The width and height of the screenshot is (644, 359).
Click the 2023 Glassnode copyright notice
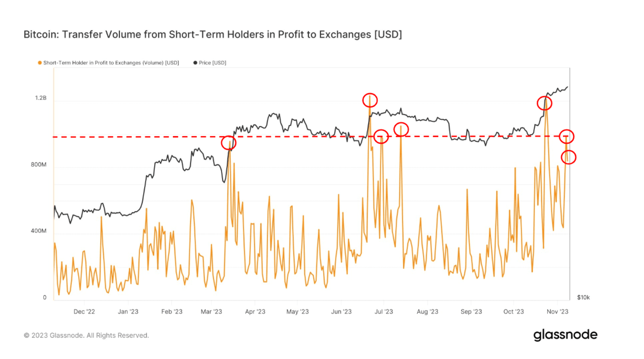(x=86, y=335)
